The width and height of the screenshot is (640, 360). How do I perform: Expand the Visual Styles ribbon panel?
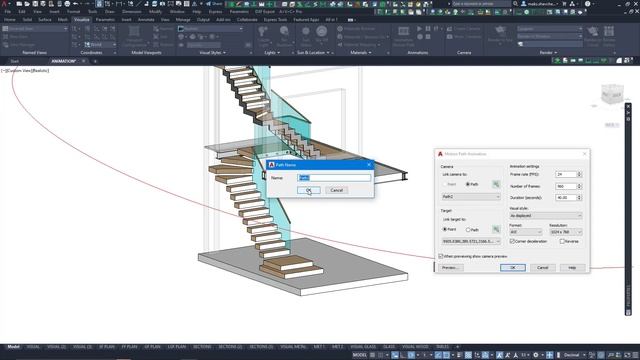point(212,53)
